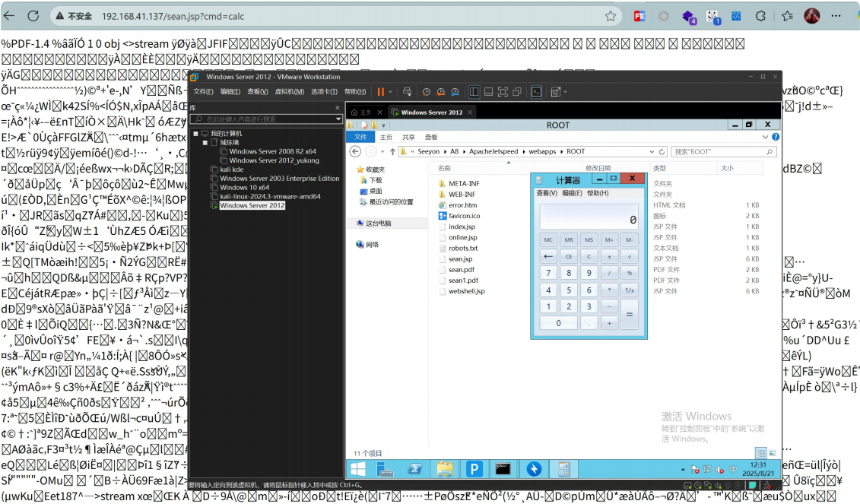Image resolution: width=860 pixels, height=504 pixels.
Task: Expand the Explorer ribbon chevron
Action: coord(765,137)
